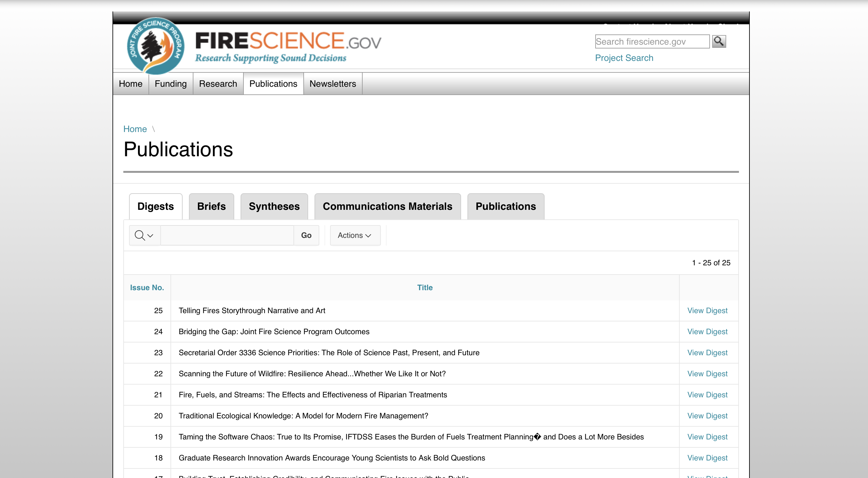The width and height of the screenshot is (868, 478).
Task: Click the Home breadcrumb link
Action: tap(135, 129)
